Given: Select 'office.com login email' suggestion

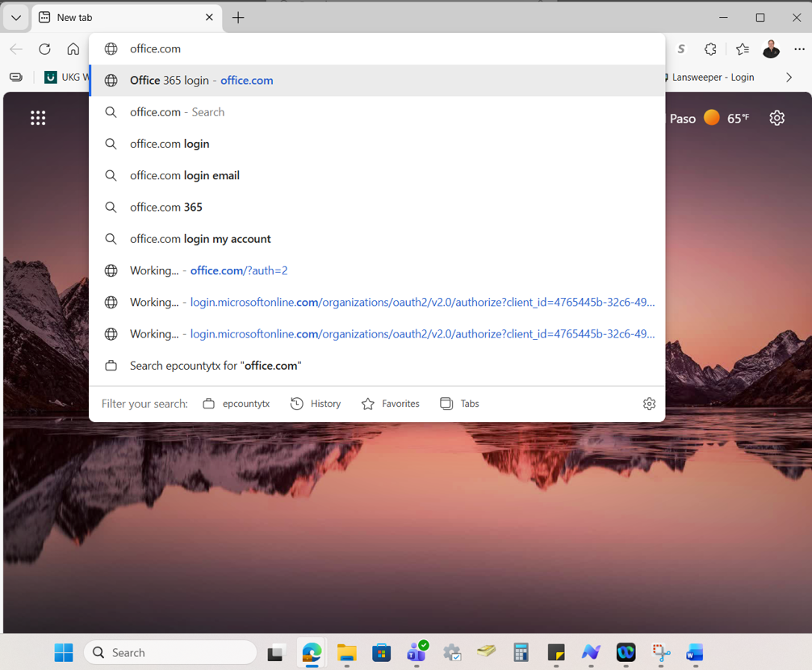Looking at the screenshot, I should click(x=377, y=175).
